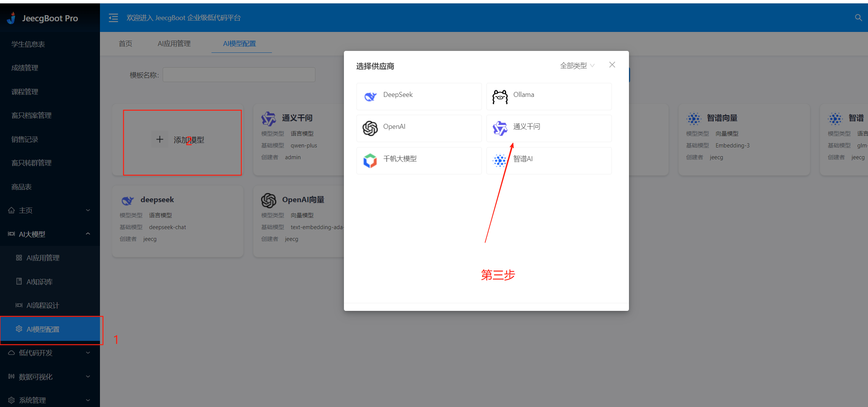The image size is (868, 407).
Task: Open the 全部类型 filter dropdown
Action: point(577,66)
